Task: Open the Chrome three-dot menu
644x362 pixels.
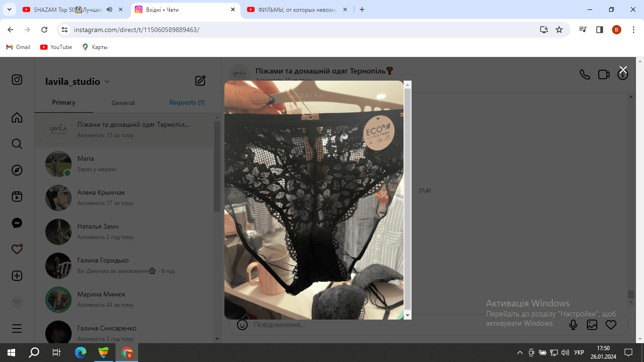Action: tap(633, 30)
